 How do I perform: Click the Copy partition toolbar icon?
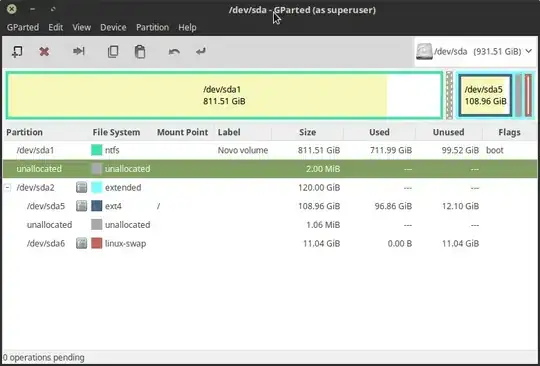pos(113,52)
